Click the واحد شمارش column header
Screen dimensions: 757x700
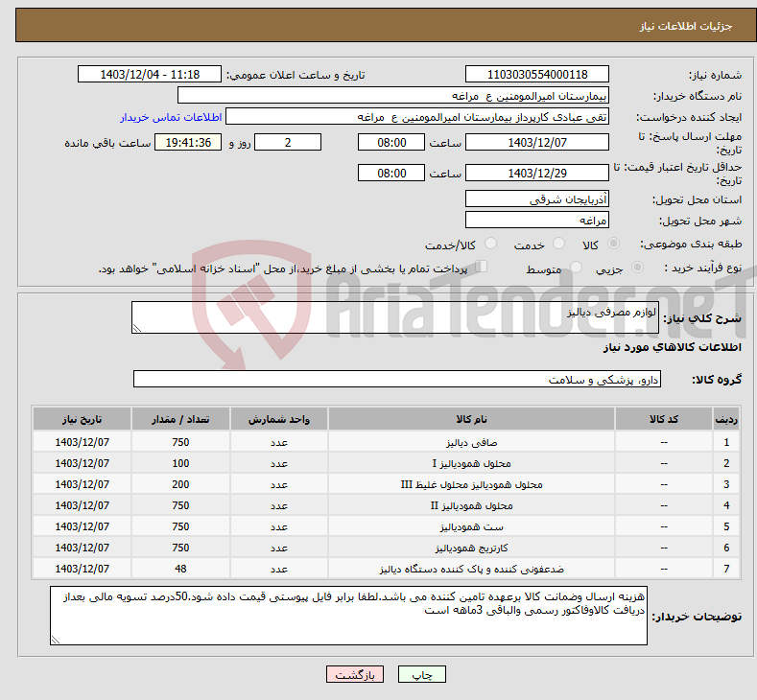[279, 419]
